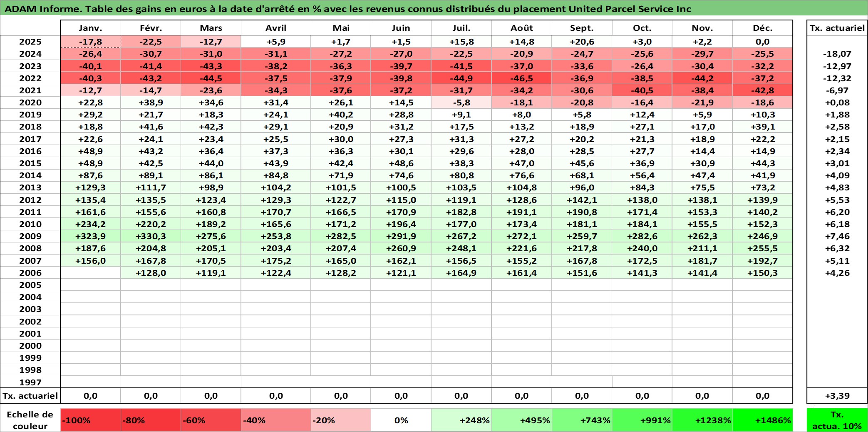
Task: Select the 2006 July cell +164,9
Action: click(461, 273)
